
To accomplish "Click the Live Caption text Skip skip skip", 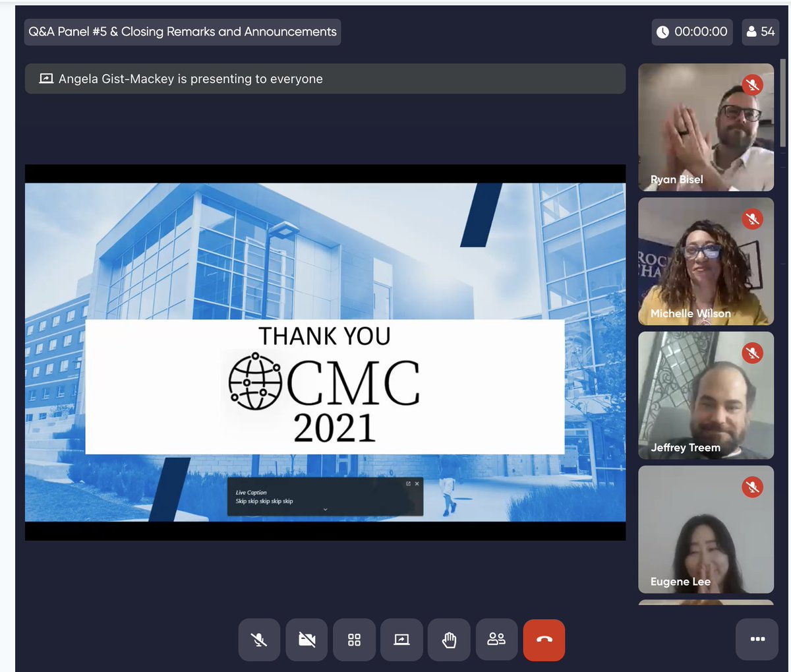I will coord(264,501).
